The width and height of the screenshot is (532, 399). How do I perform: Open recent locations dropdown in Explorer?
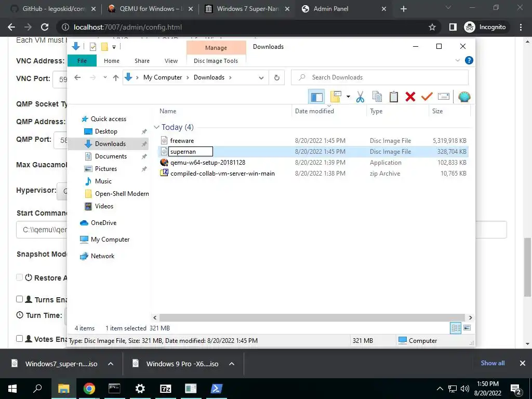click(x=105, y=78)
